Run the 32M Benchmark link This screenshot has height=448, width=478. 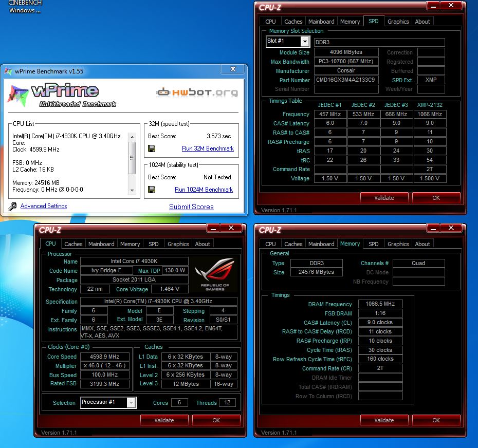click(208, 148)
